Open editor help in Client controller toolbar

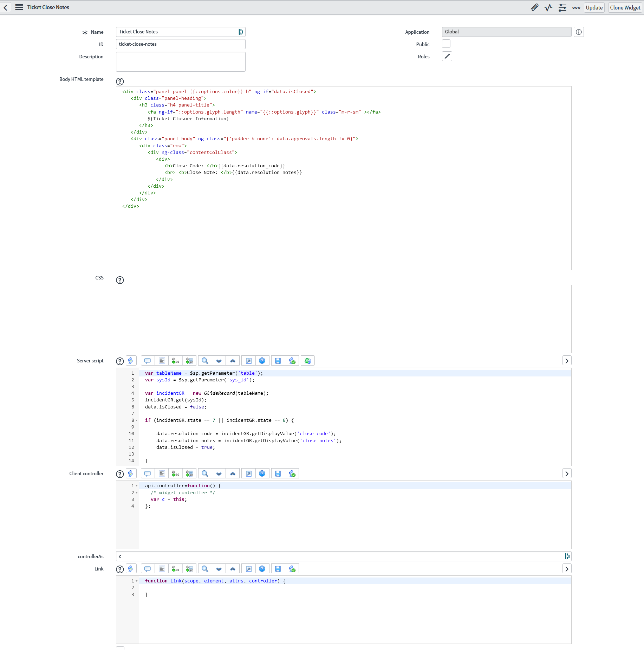262,473
